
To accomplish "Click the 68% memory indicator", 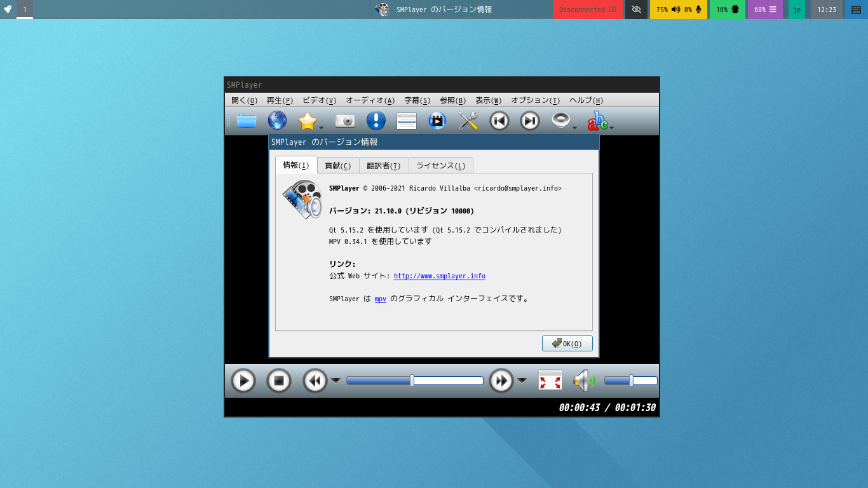I will click(766, 10).
